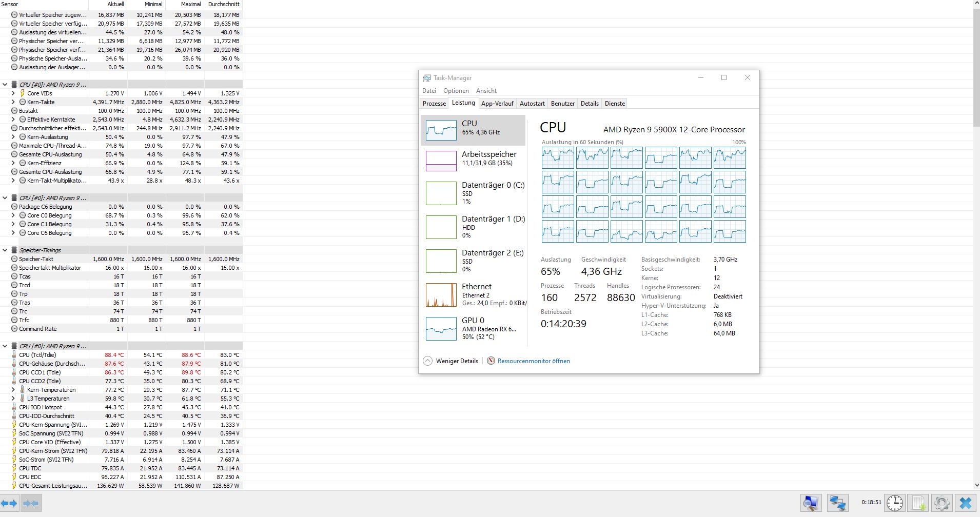980x517 pixels.
Task: Switch to the Benutzer tab
Action: [x=563, y=104]
